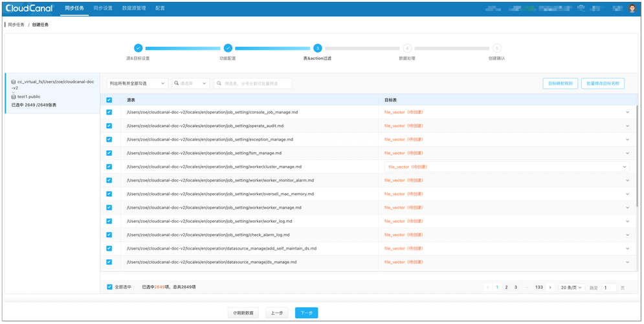The image size is (644, 324).
Task: Open target table dropdown for exception_manage.md
Action: click(x=628, y=139)
